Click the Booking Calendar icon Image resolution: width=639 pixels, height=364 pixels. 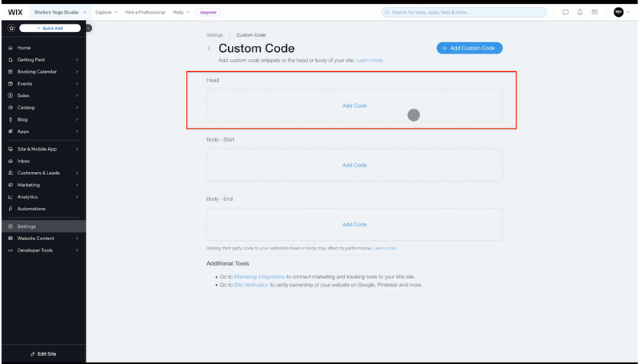coord(11,72)
